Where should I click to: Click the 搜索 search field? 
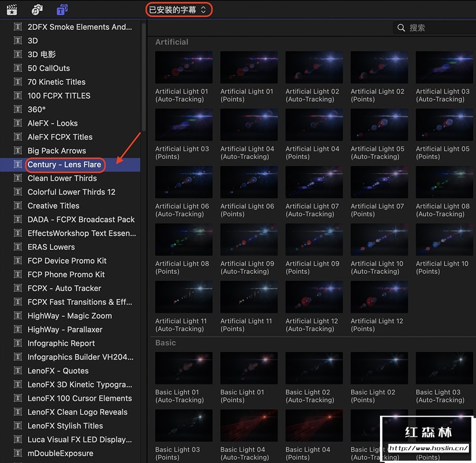tap(435, 27)
